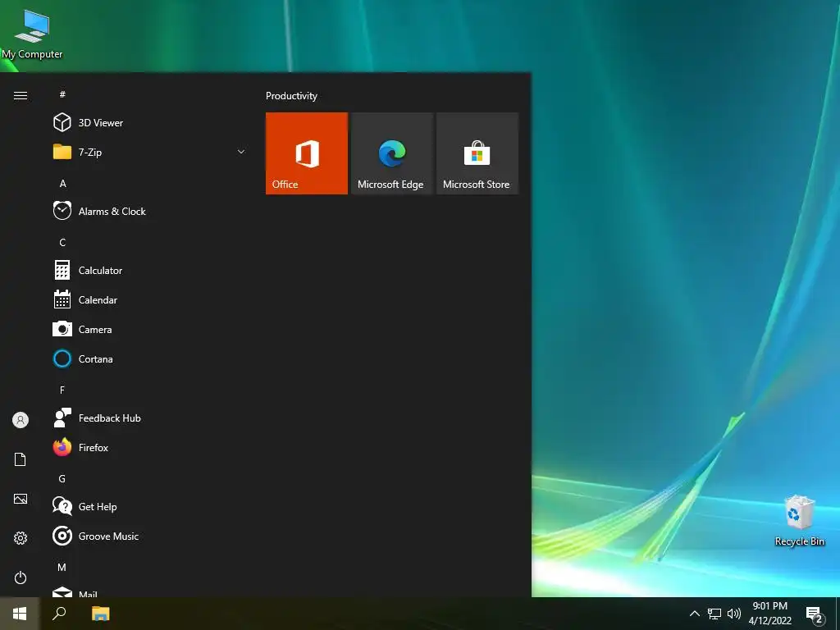Open the network tray icon
Image resolution: width=840 pixels, height=630 pixels.
click(x=714, y=614)
